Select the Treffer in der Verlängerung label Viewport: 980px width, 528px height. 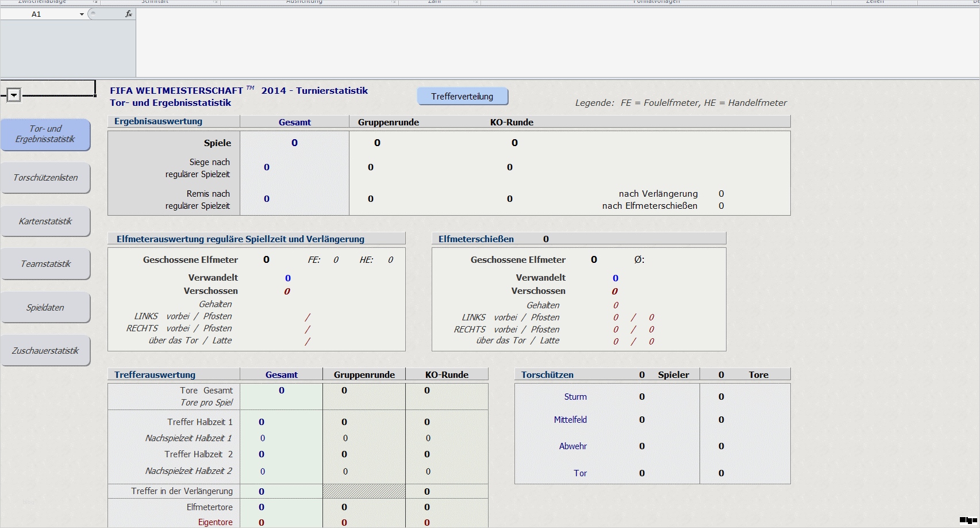182,491
